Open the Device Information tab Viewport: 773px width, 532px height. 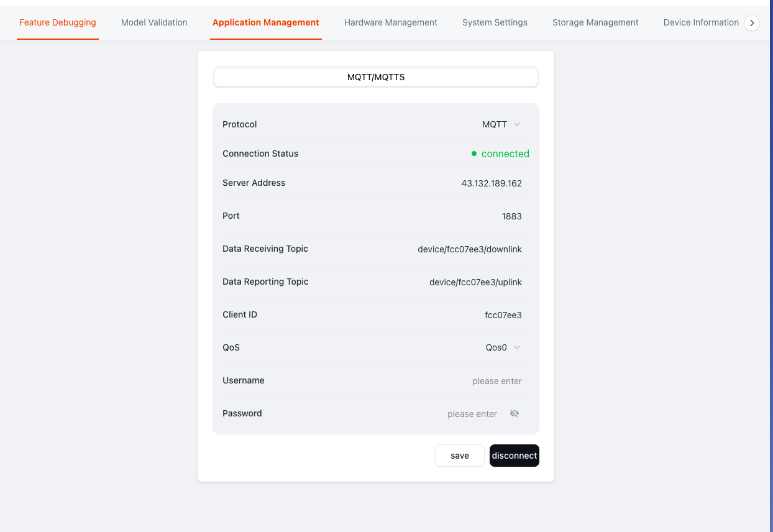[701, 22]
